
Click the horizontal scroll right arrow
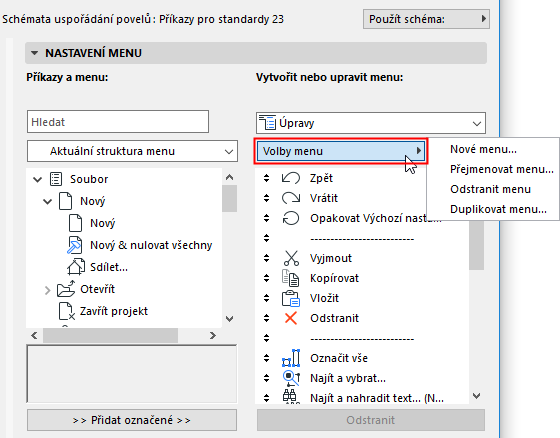click(213, 335)
